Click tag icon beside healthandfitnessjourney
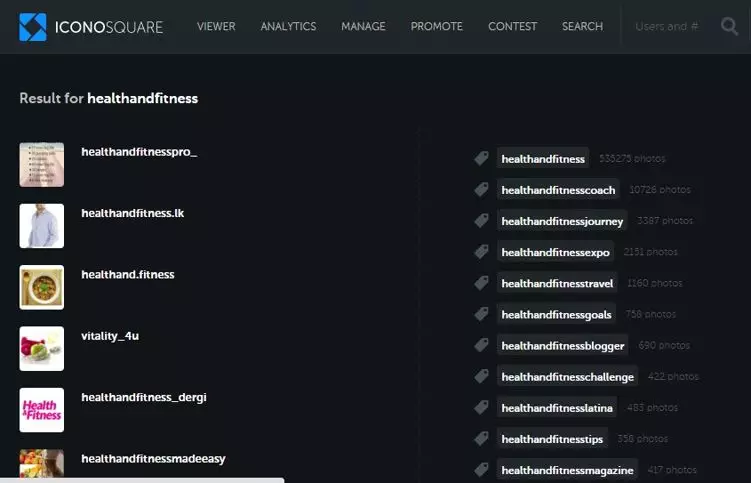This screenshot has height=483, width=751. (x=481, y=221)
